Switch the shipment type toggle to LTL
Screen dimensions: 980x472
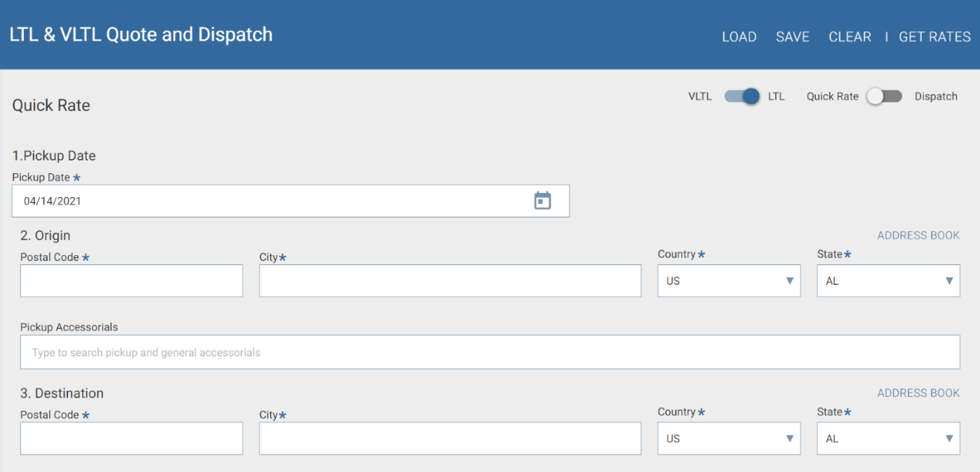pos(741,96)
